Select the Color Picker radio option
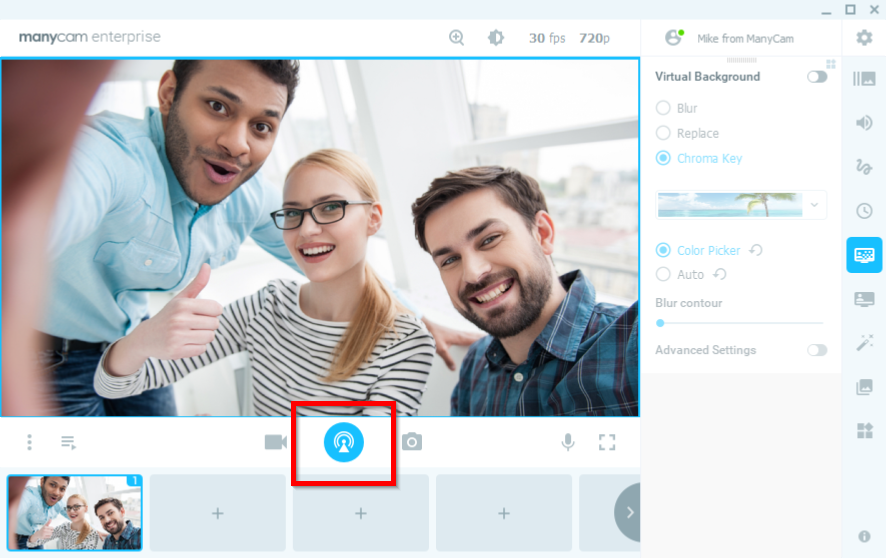 click(x=663, y=250)
